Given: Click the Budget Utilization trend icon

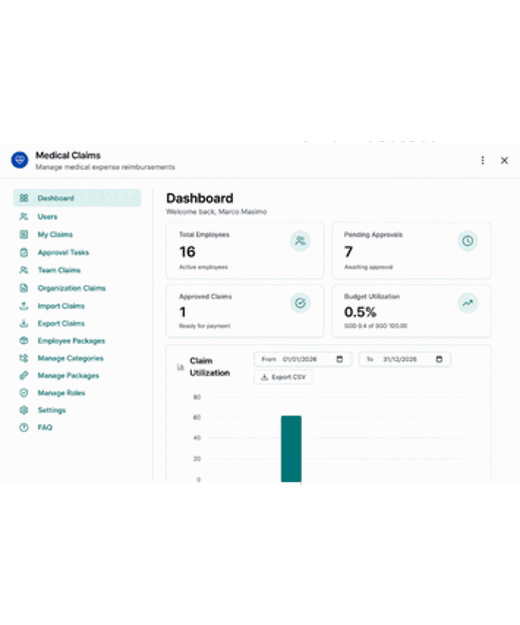Looking at the screenshot, I should pyautogui.click(x=467, y=303).
